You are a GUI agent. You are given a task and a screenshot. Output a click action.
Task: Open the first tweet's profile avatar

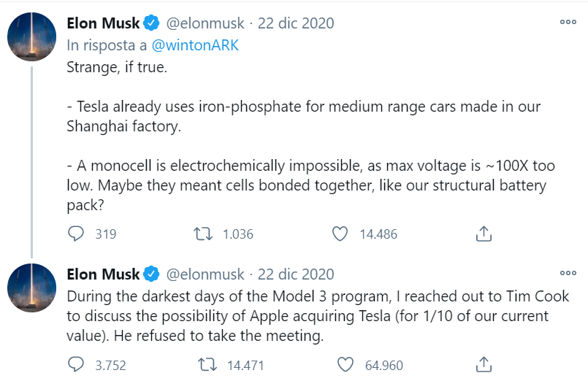[32, 37]
